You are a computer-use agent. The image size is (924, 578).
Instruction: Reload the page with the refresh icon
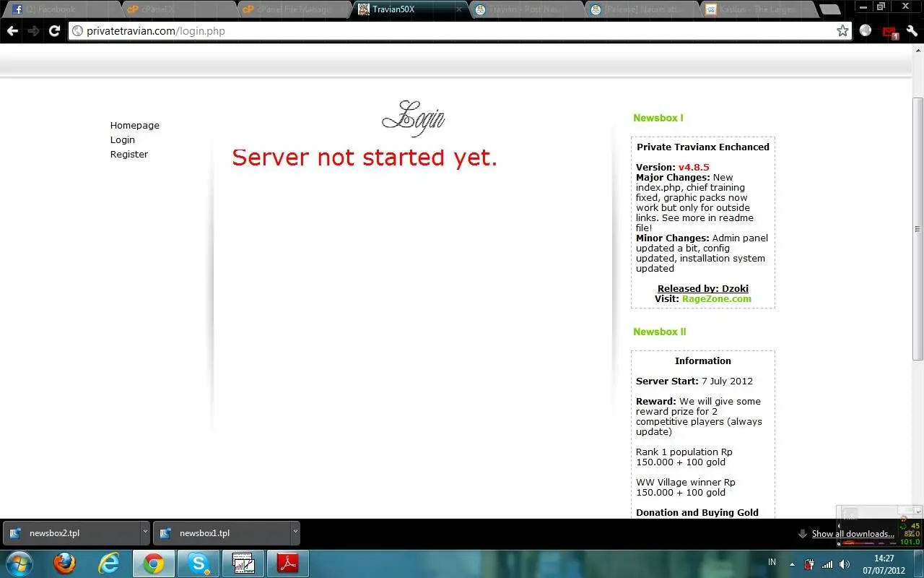click(54, 31)
